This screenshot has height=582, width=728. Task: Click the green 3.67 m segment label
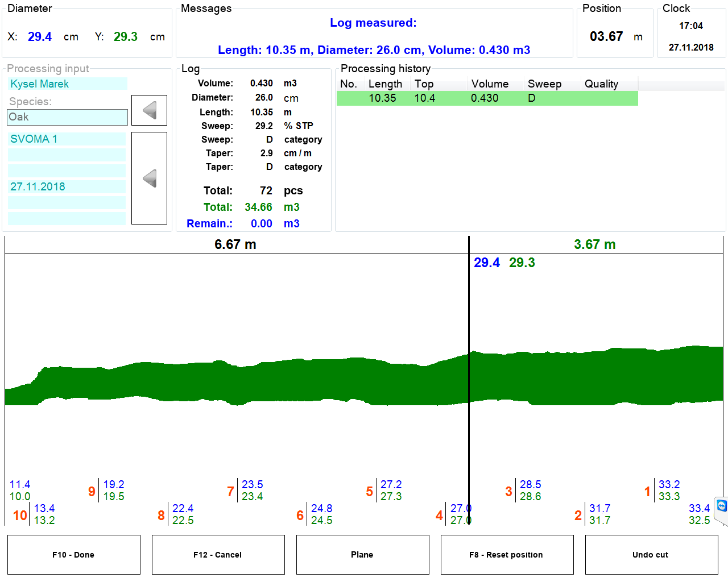pyautogui.click(x=595, y=244)
